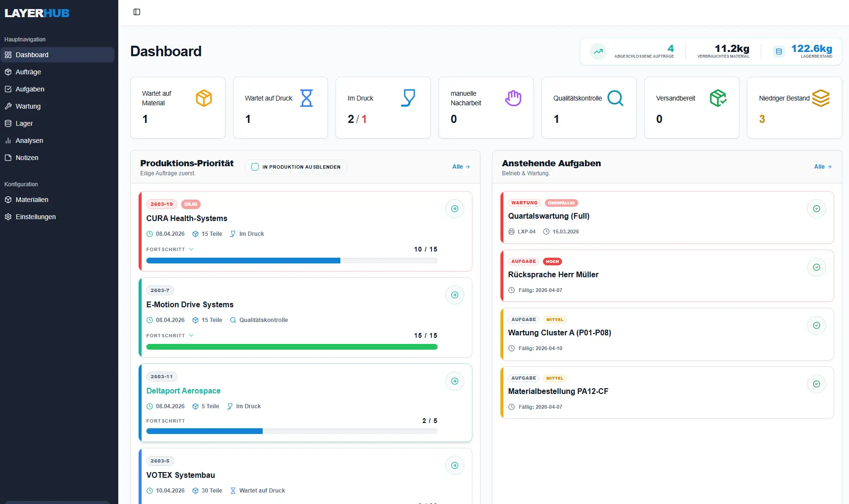
Task: Click the Lagerbestand database icon in header
Action: click(x=779, y=51)
